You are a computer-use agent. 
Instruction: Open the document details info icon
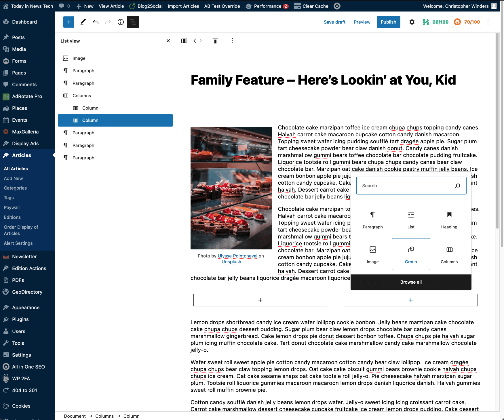pos(121,22)
